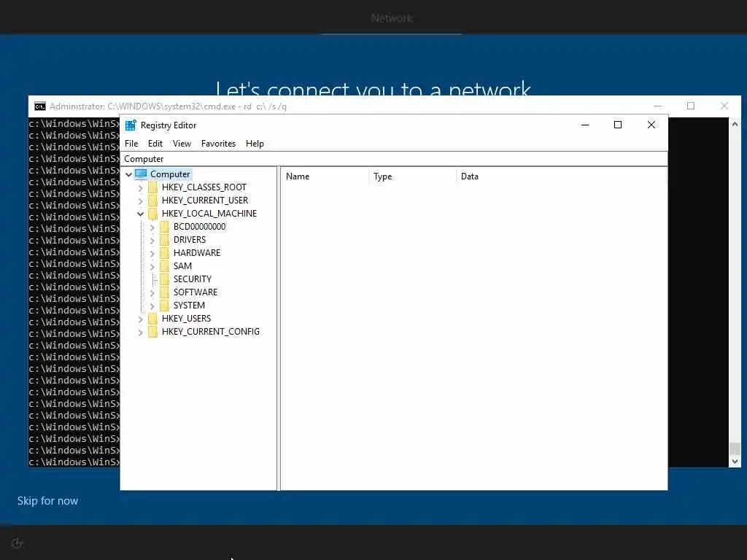The height and width of the screenshot is (560, 747).
Task: Close the cmd.exe window
Action: [x=724, y=106]
